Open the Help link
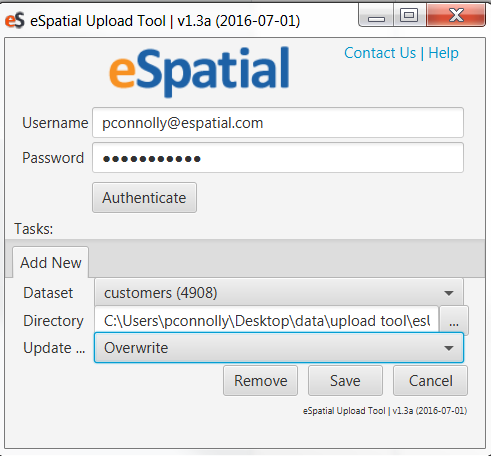 (x=443, y=53)
